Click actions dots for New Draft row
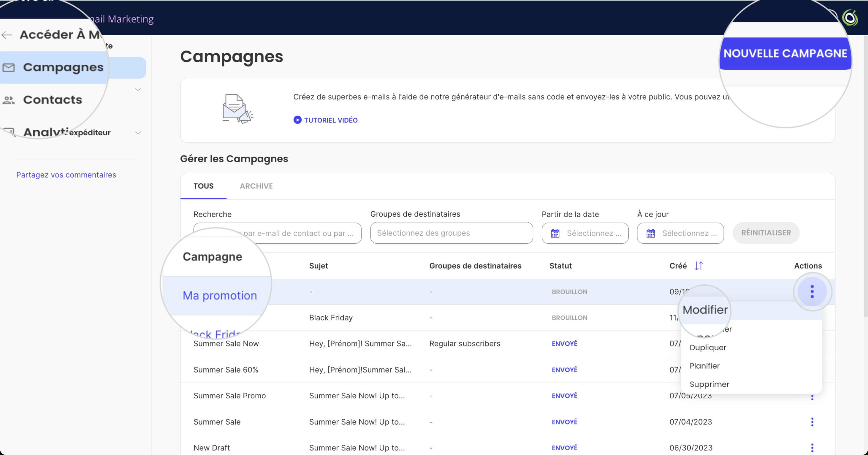This screenshot has width=868, height=455. point(812,448)
